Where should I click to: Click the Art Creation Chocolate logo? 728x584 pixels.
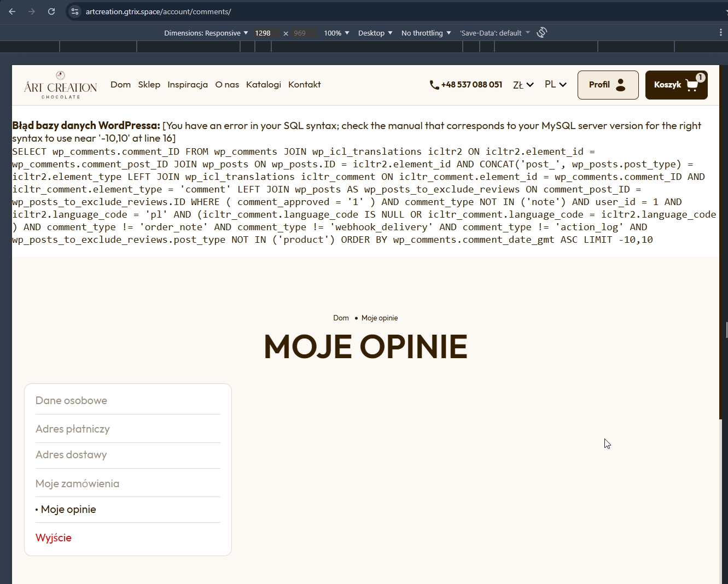61,85
